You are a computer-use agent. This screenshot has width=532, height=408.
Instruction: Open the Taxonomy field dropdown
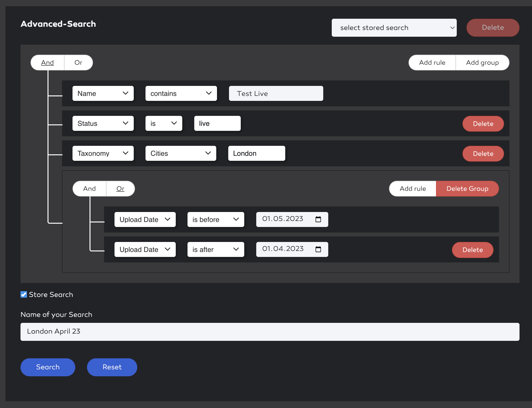(103, 153)
